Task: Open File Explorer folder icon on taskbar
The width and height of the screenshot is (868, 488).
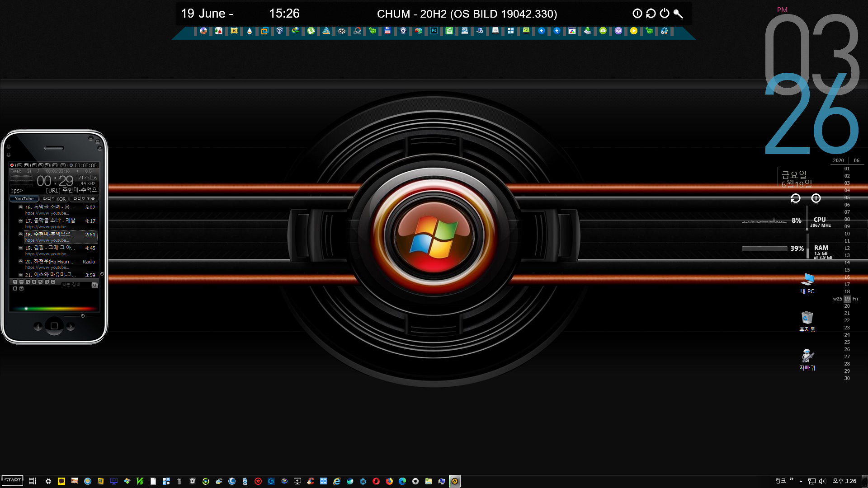Action: (429, 481)
